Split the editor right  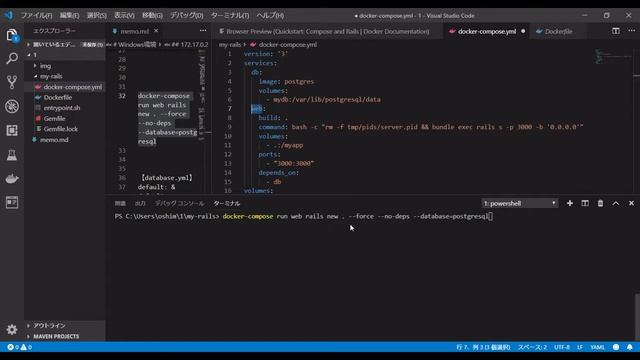click(x=616, y=31)
